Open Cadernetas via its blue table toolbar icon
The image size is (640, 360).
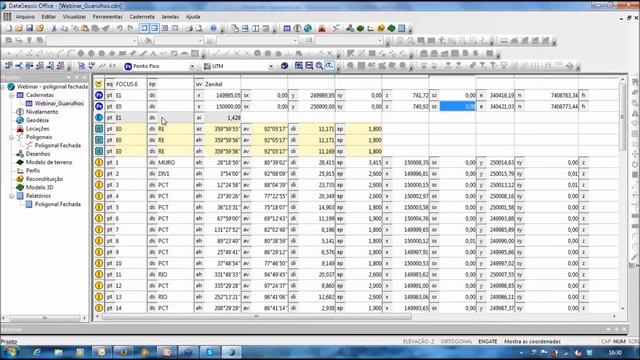tap(287, 28)
